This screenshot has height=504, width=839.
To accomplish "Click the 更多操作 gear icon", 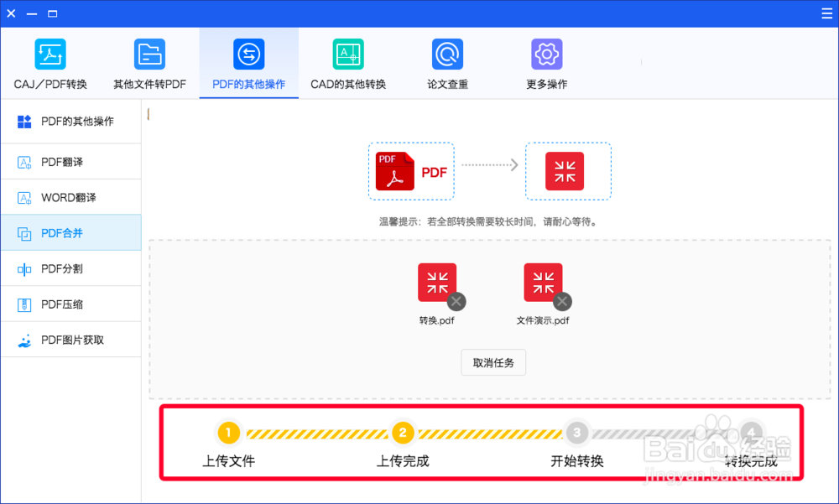I will click(x=546, y=53).
